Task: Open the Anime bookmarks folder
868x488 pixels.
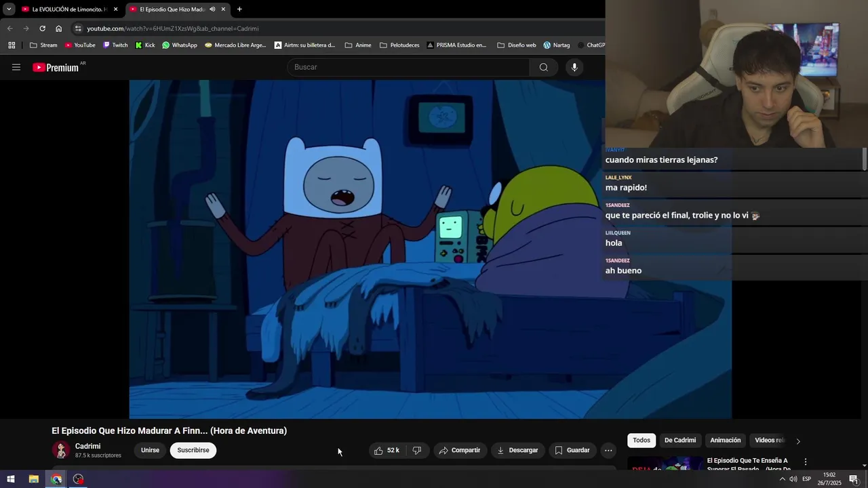Action: tap(358, 45)
